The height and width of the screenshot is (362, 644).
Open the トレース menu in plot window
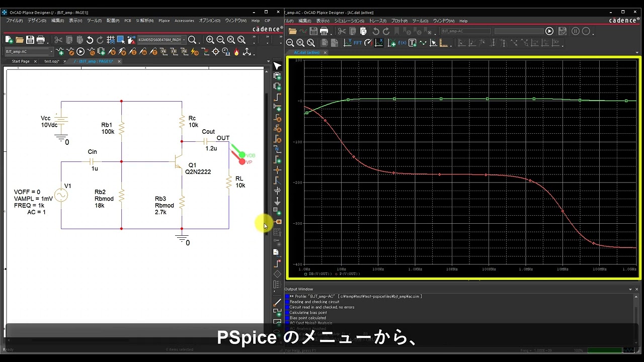378,21
